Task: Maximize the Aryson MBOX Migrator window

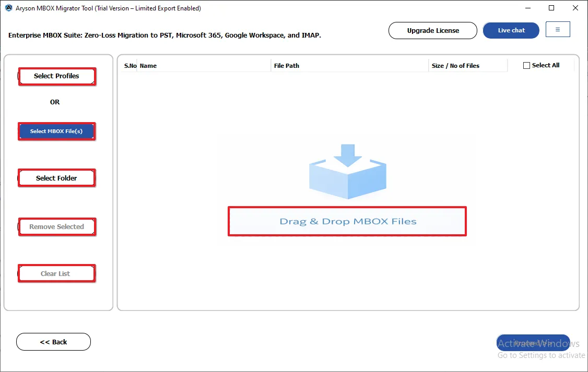Action: point(551,8)
